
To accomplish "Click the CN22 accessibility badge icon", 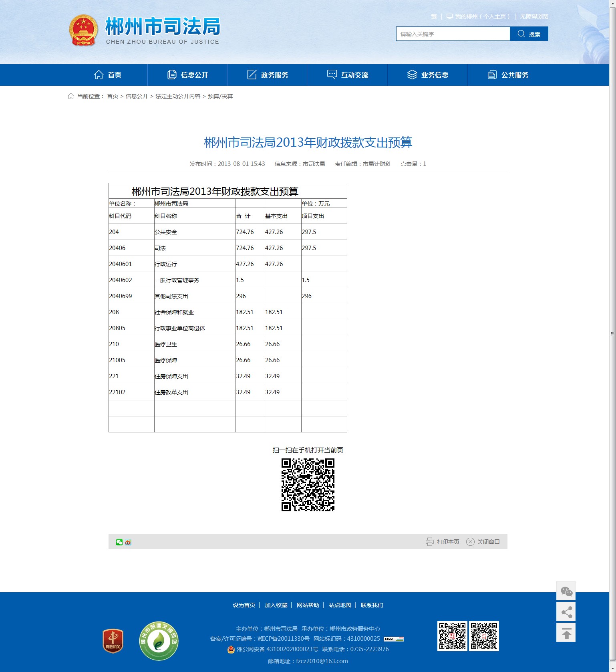I will point(394,639).
